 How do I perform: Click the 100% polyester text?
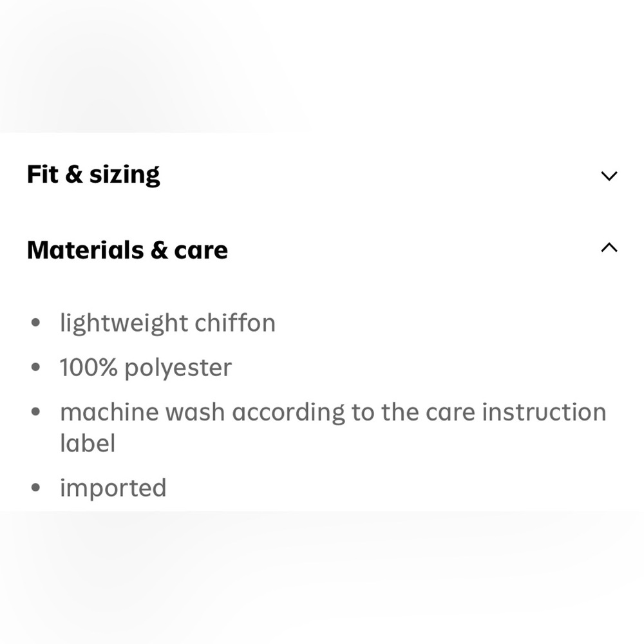[x=146, y=368]
